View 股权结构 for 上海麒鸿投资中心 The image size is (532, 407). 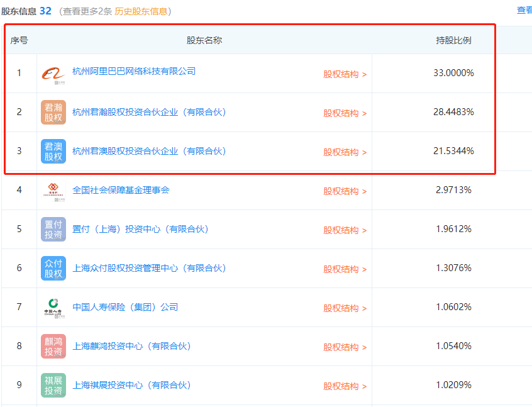pos(345,348)
